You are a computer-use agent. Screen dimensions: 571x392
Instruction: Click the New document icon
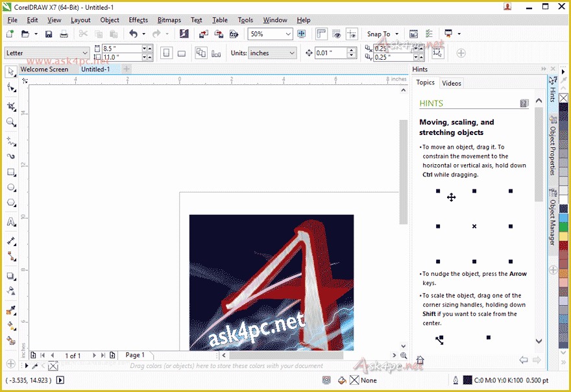tap(10, 34)
